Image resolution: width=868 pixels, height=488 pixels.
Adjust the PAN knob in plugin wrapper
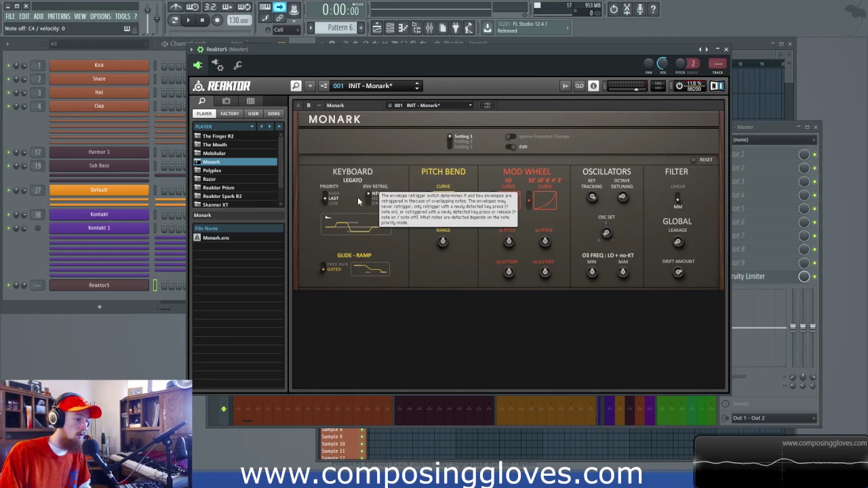tap(648, 64)
